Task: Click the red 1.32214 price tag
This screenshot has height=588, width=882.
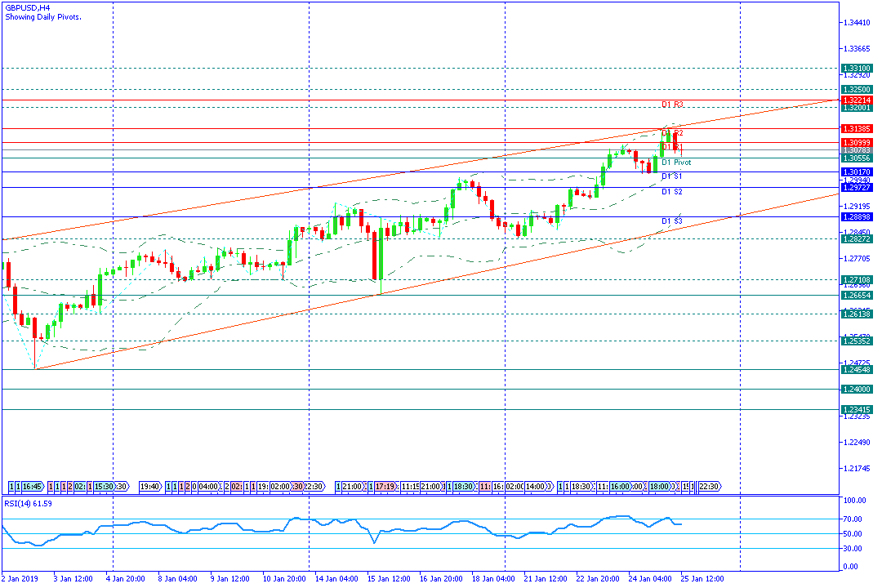Action: coord(856,100)
